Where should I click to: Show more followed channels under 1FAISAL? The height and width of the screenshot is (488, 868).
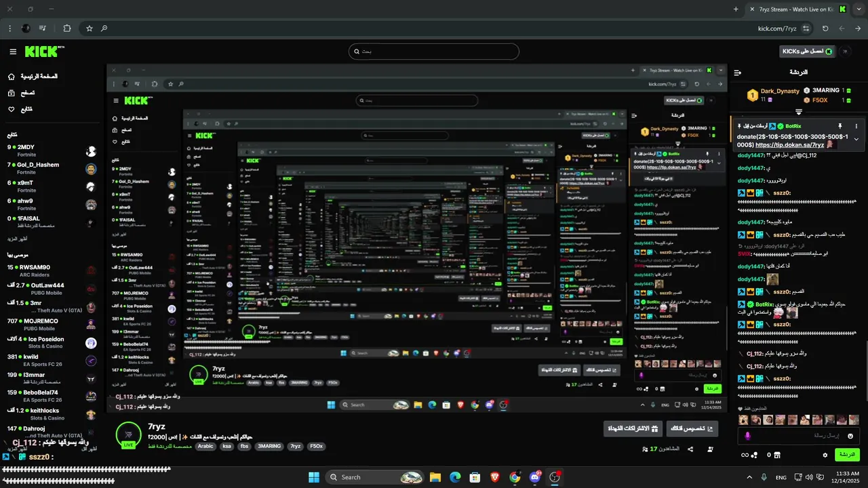(17, 239)
